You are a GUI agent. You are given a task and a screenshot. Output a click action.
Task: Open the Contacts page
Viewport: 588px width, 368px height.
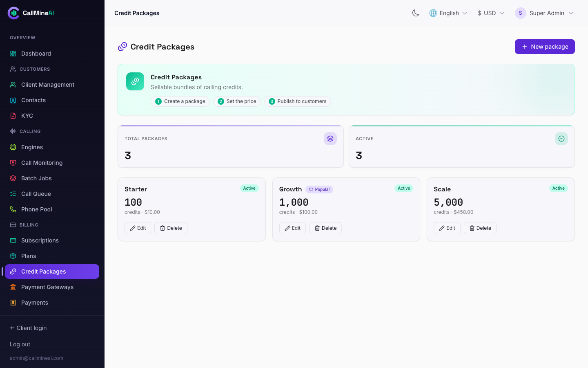pos(52,100)
